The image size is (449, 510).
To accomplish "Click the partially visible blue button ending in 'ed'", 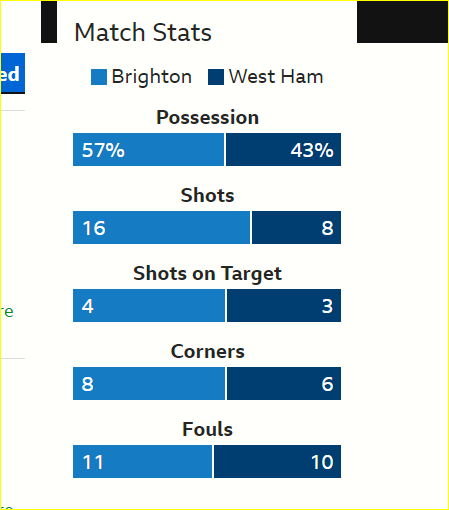I will [x=13, y=73].
